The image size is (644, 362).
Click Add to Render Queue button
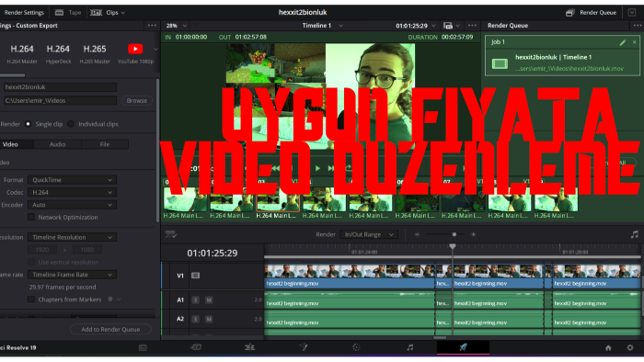point(110,329)
